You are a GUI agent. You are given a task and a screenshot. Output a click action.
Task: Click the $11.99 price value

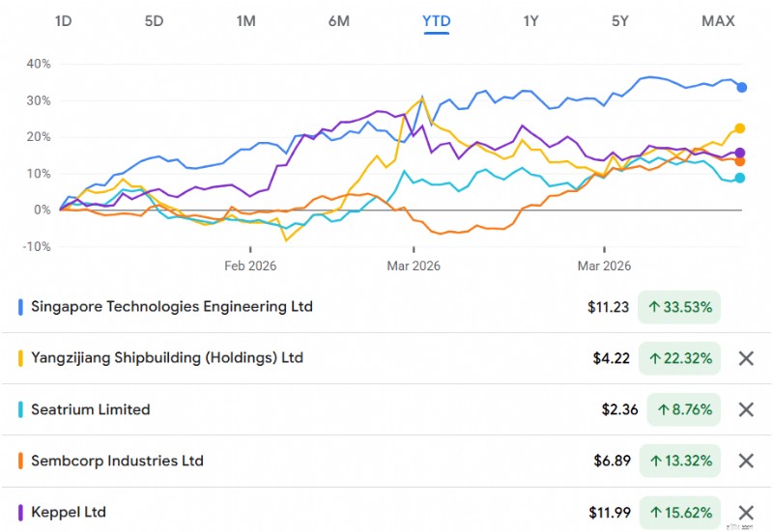(610, 513)
